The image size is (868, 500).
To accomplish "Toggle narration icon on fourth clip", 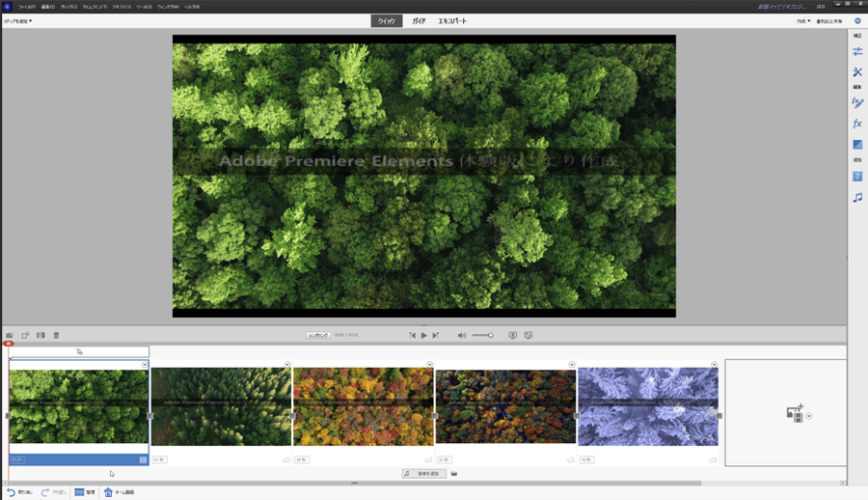I will (570, 460).
